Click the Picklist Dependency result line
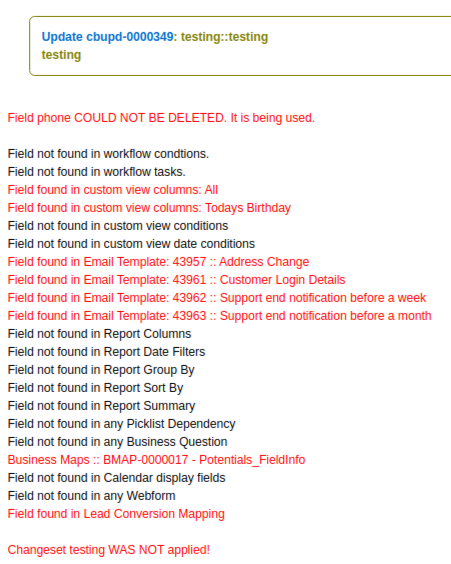This screenshot has width=451, height=564. [122, 423]
